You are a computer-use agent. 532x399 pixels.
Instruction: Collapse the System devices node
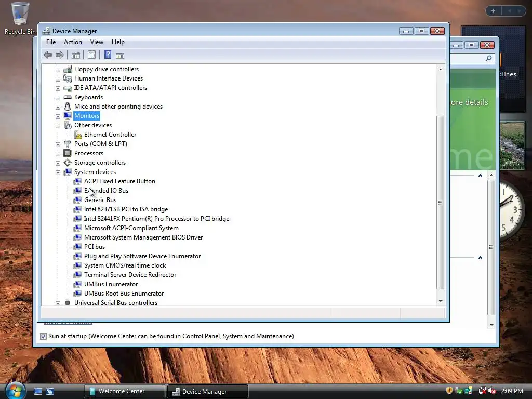[x=58, y=172]
